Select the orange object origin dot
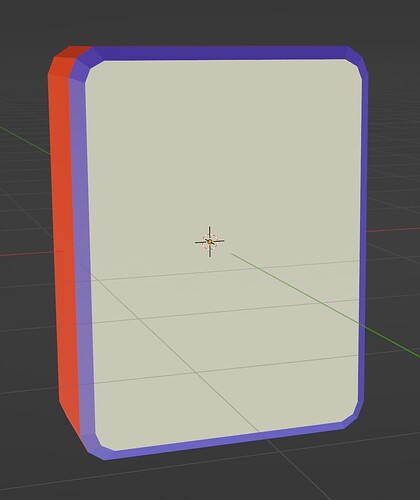 (x=210, y=242)
